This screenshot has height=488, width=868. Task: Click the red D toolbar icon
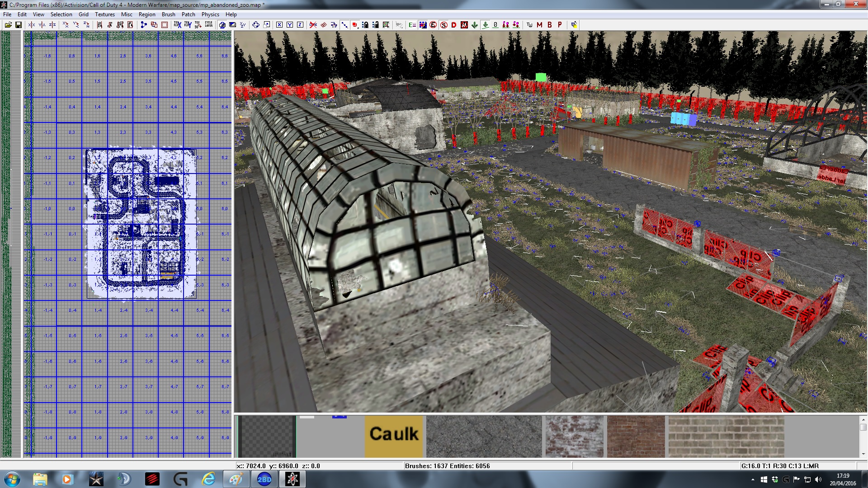(x=454, y=25)
